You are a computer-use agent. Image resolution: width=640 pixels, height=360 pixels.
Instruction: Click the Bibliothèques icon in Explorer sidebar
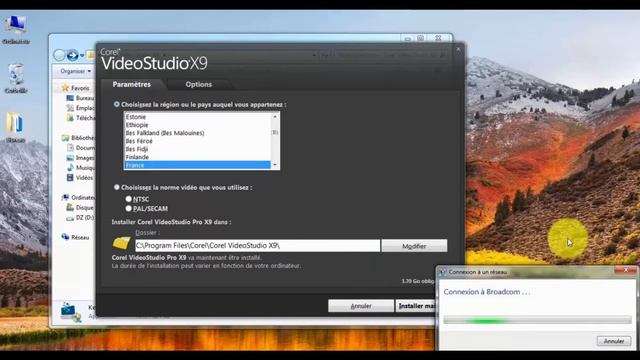[x=65, y=138]
